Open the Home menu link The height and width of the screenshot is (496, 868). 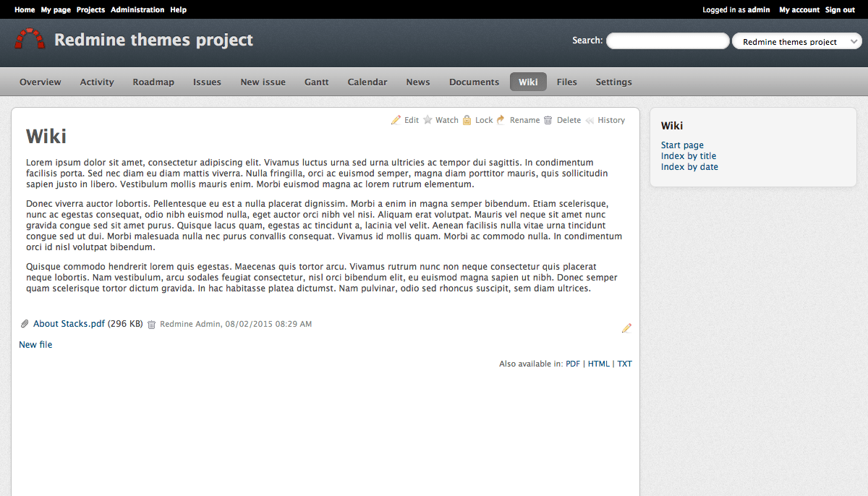pyautogui.click(x=25, y=10)
